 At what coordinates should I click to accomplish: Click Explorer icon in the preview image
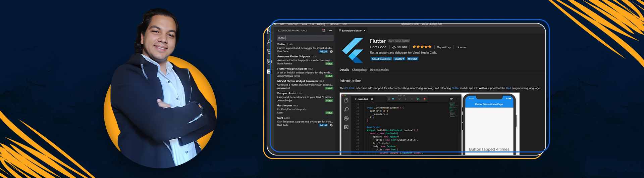(x=346, y=100)
